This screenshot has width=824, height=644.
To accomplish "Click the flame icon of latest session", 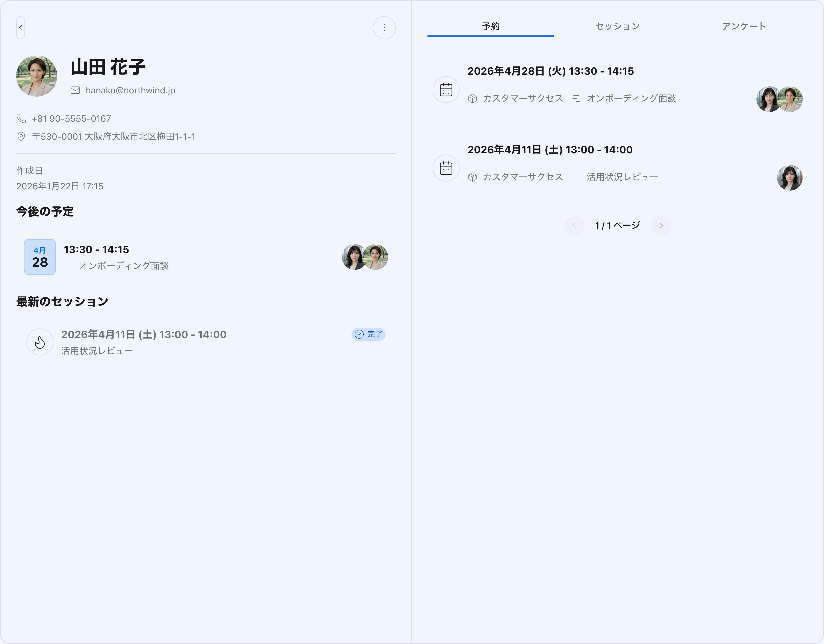I will click(x=40, y=342).
